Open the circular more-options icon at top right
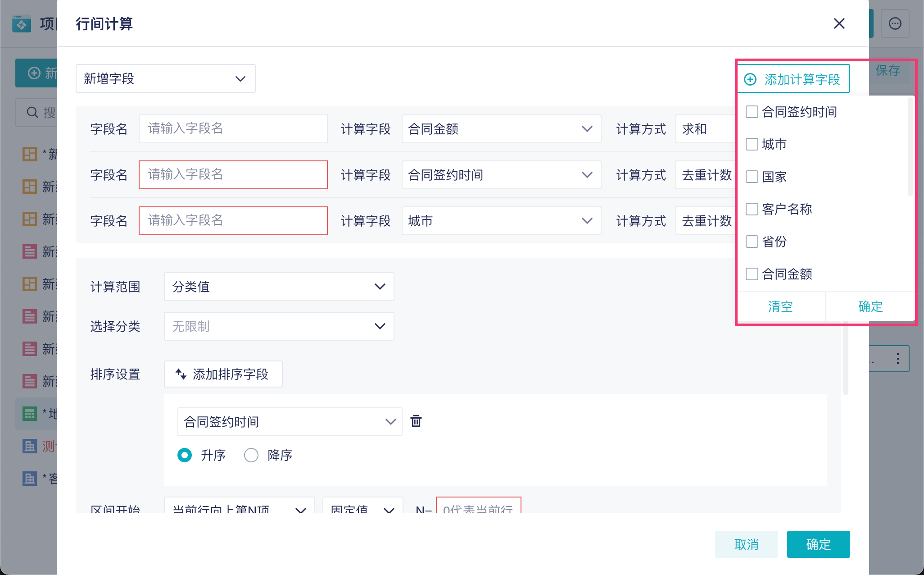Screen dimensions: 924x575 pyautogui.click(x=895, y=23)
